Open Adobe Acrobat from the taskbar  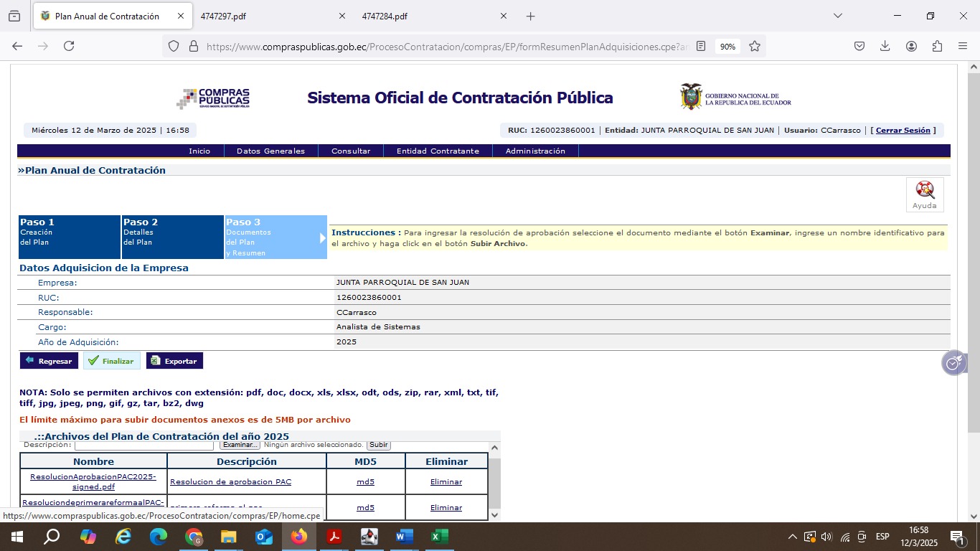[334, 537]
